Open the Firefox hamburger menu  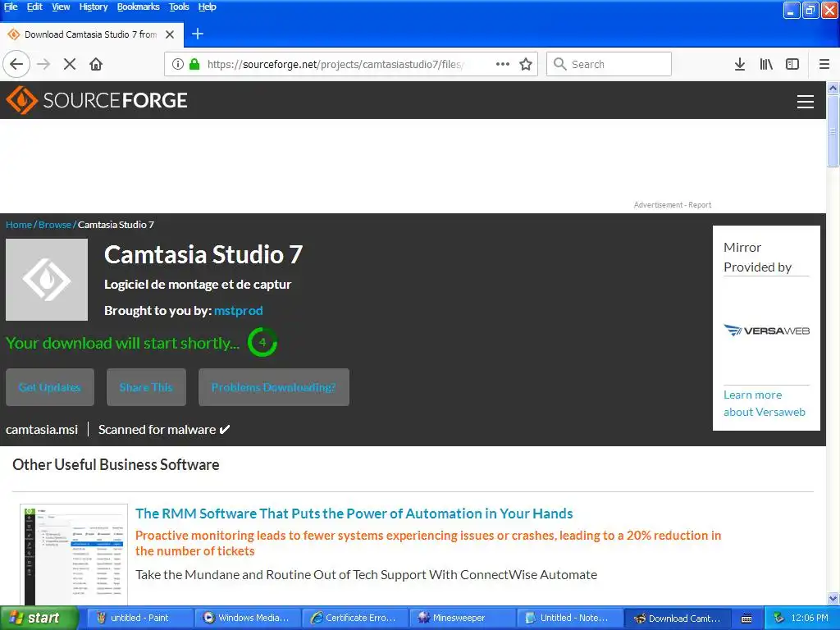(824, 64)
